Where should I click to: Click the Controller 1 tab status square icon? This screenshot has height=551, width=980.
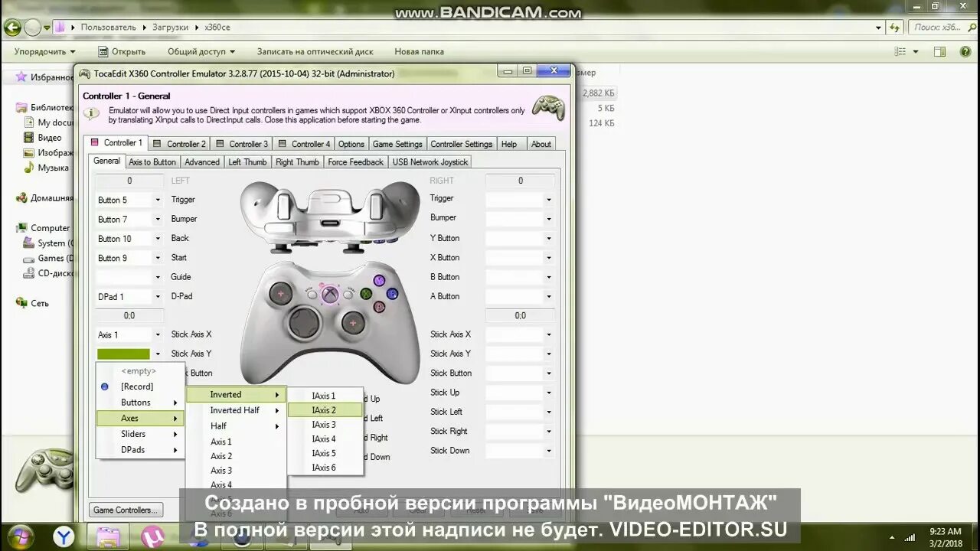(95, 142)
